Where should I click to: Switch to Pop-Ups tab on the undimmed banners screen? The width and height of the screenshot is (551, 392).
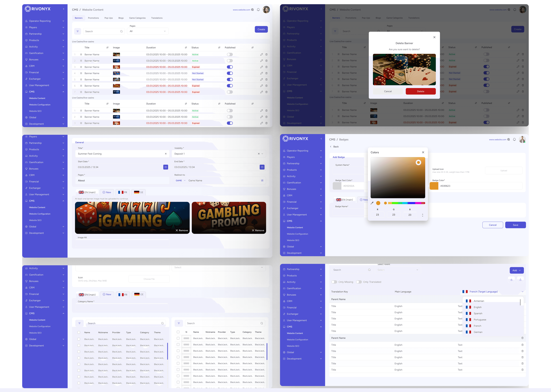coord(109,18)
